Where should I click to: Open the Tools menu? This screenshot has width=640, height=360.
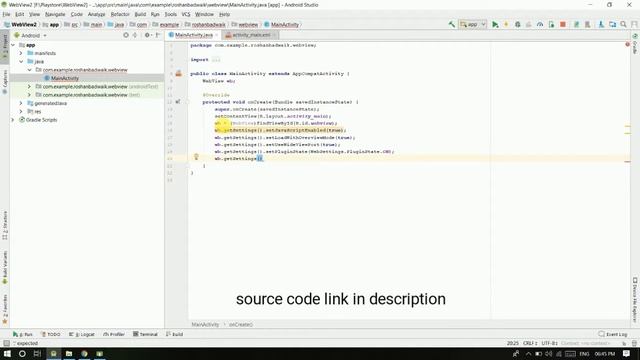point(171,14)
